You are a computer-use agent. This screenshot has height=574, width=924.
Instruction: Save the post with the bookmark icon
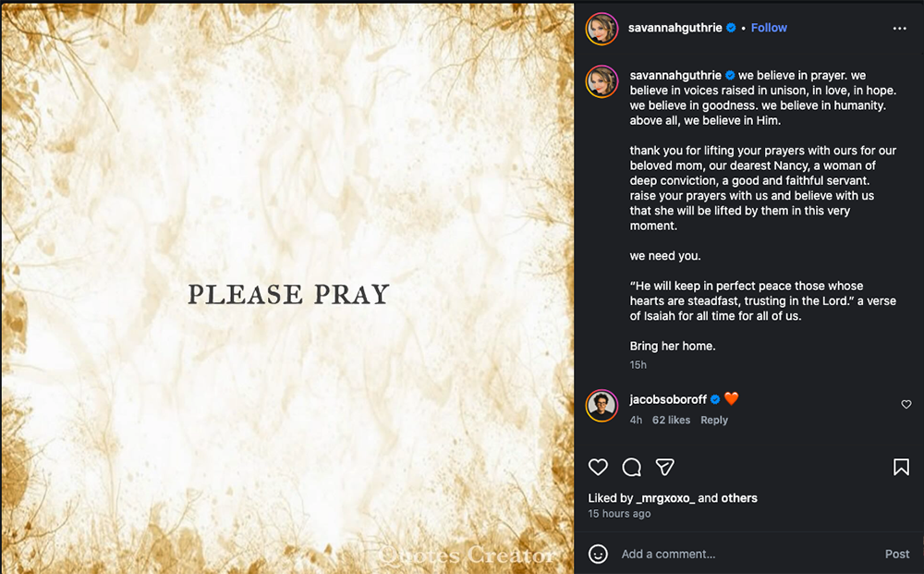pos(901,467)
